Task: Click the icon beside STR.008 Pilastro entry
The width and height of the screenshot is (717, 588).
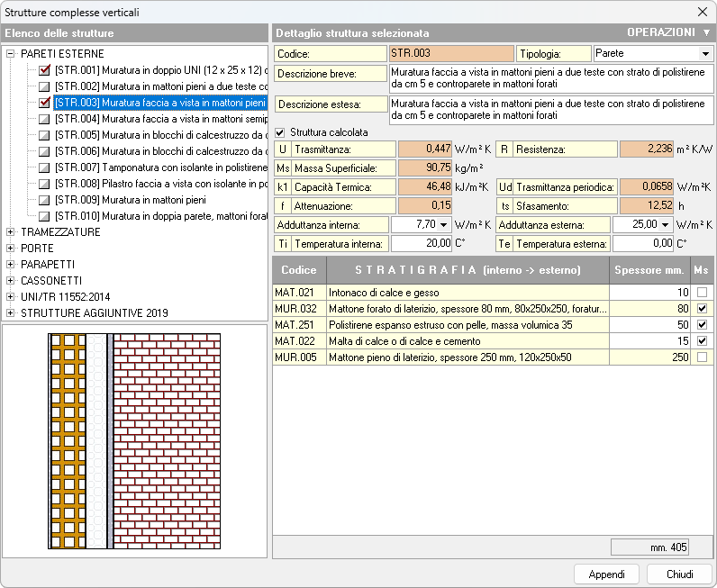Action: (44, 184)
